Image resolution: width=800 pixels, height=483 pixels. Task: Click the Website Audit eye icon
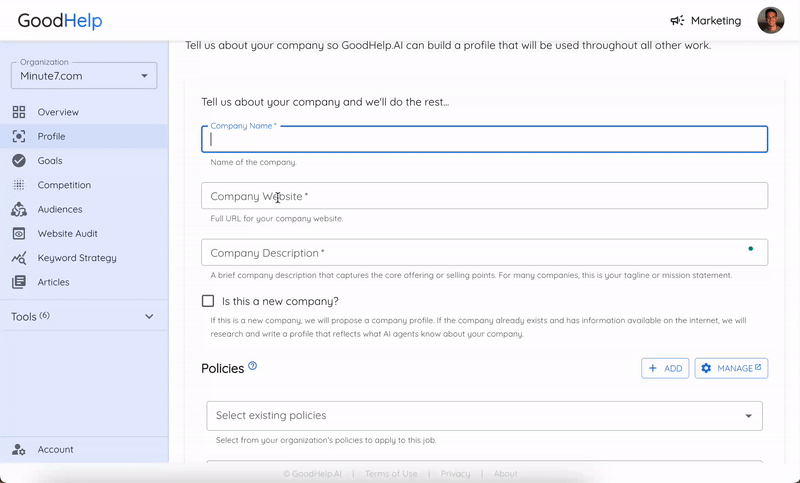[x=19, y=234]
